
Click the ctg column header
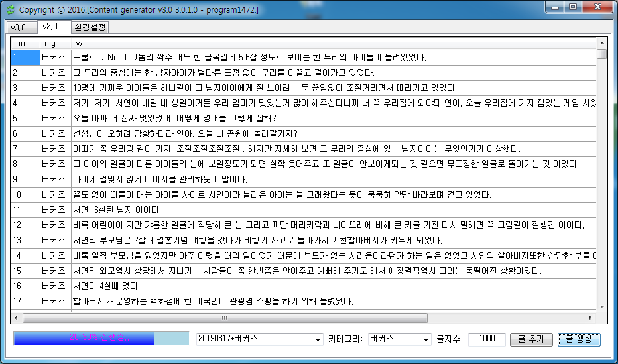(x=55, y=43)
